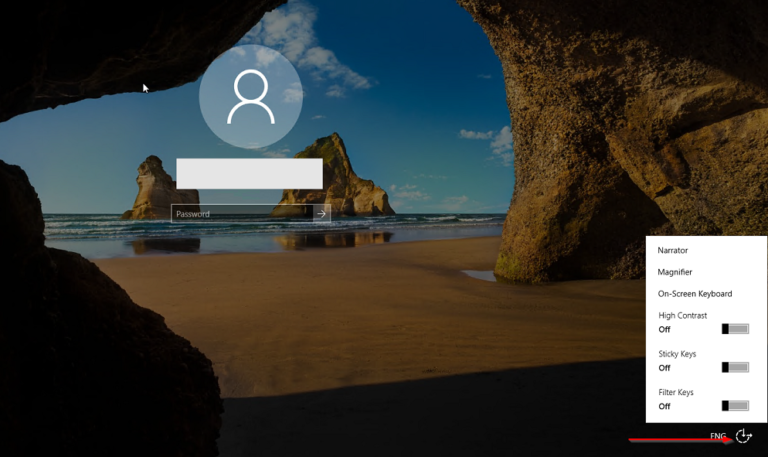Select Magnifier in the accessibility menu
This screenshot has height=457, width=768.
675,272
